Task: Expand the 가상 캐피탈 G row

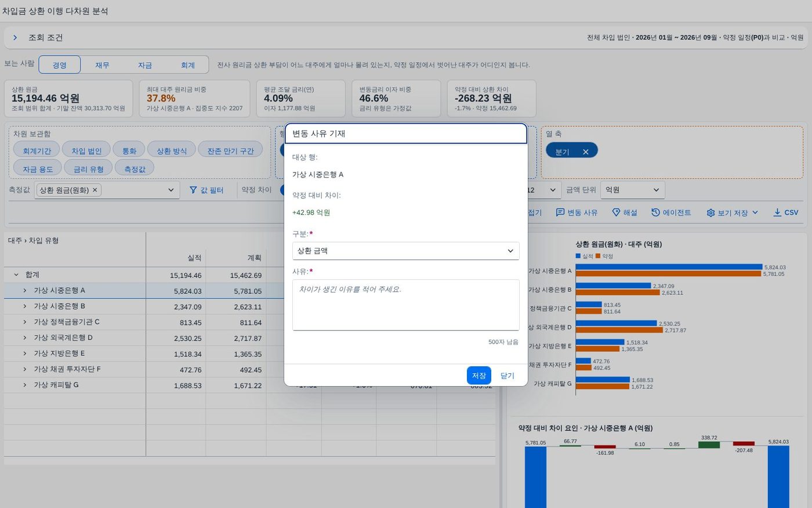Action: point(25,385)
